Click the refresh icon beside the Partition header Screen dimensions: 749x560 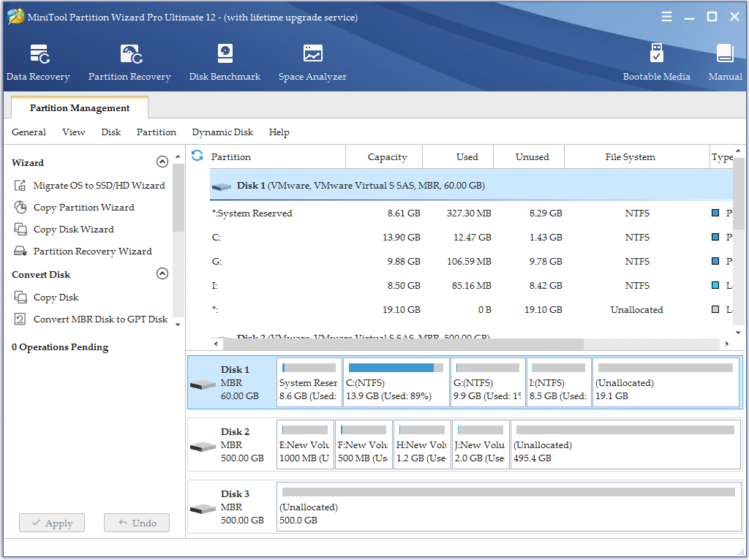[197, 156]
